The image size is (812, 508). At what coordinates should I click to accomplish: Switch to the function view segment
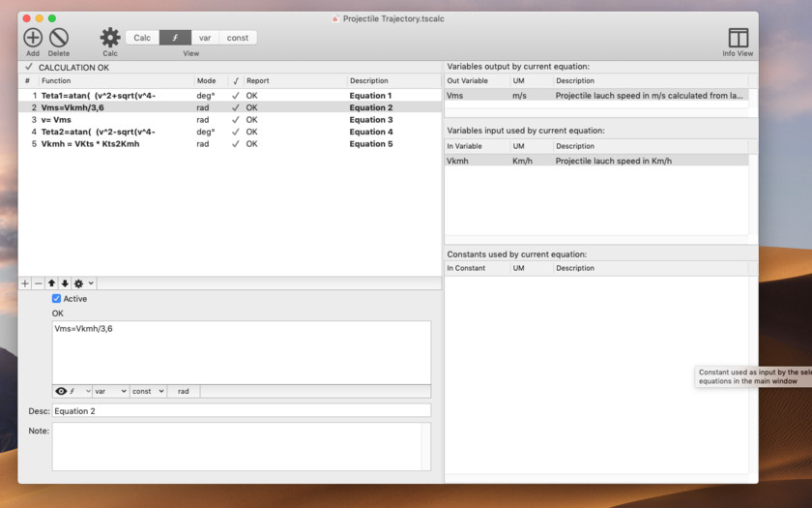(175, 38)
